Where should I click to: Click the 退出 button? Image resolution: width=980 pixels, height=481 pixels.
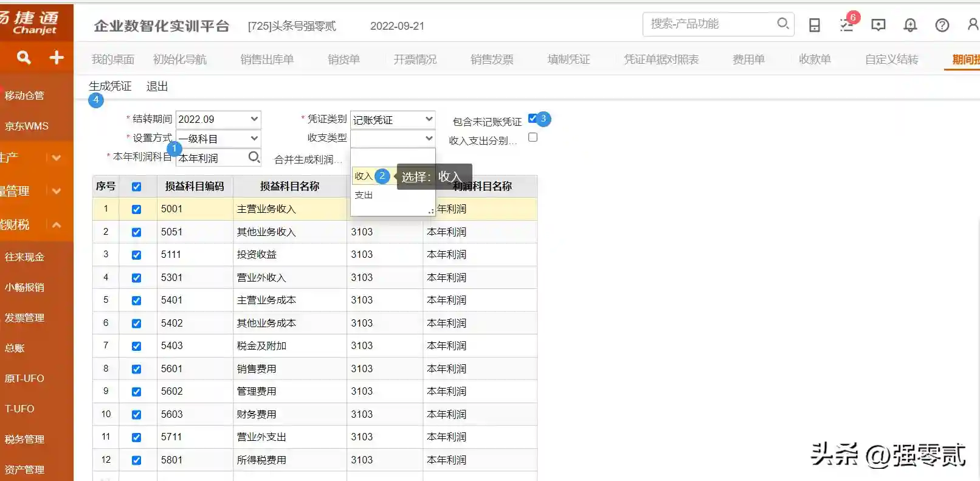tap(157, 86)
